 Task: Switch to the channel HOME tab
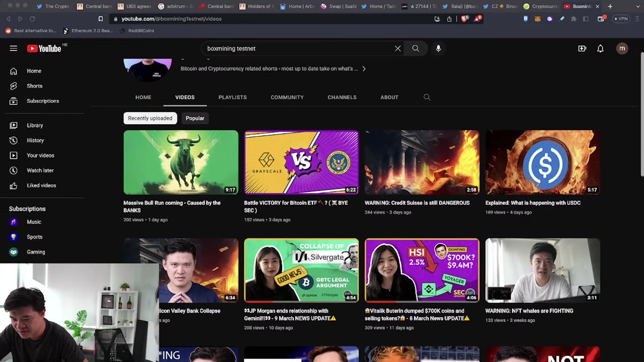pyautogui.click(x=143, y=97)
